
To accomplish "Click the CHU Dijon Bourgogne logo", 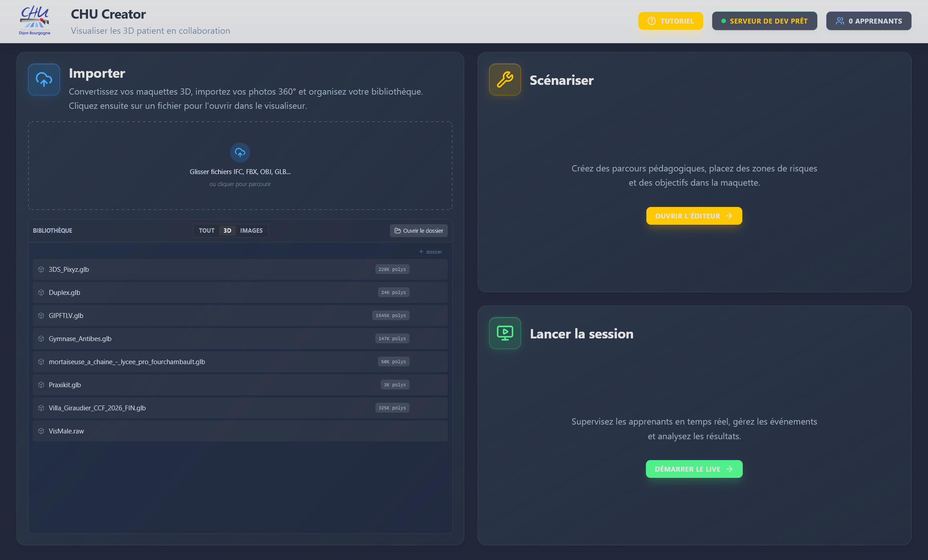I will pyautogui.click(x=35, y=21).
